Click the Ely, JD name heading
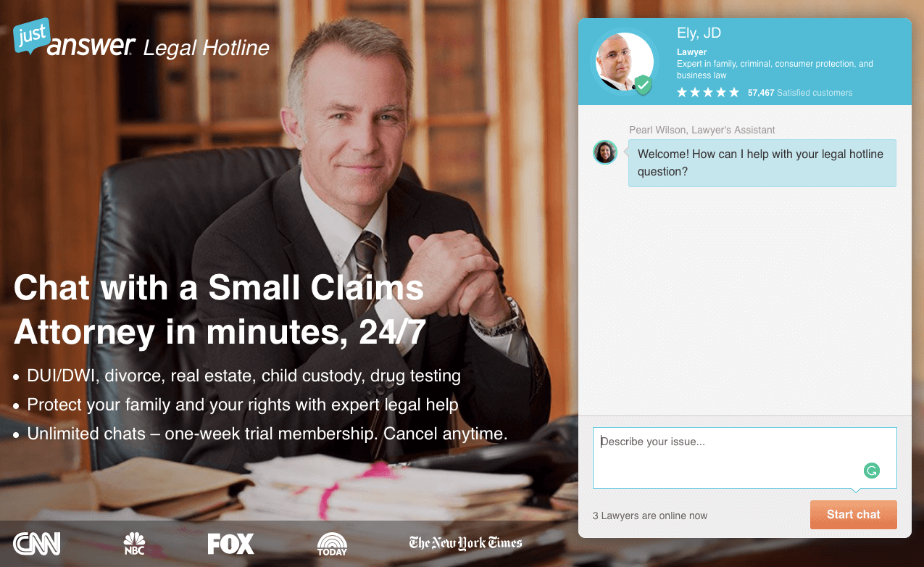 (699, 33)
